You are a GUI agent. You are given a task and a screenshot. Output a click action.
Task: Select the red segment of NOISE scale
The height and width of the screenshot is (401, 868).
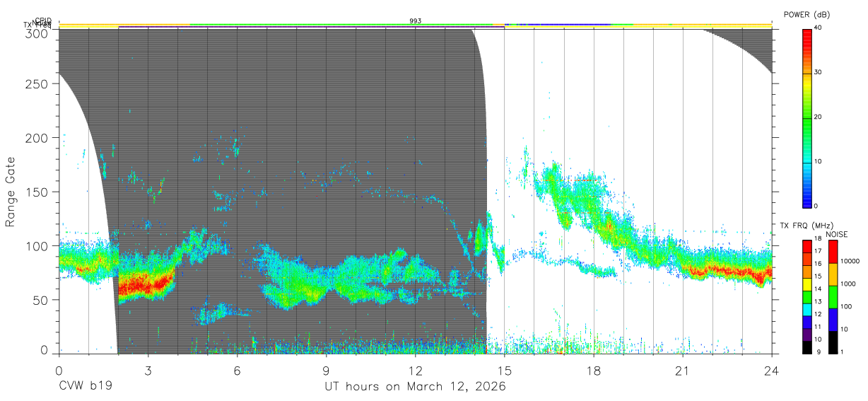tap(832, 252)
